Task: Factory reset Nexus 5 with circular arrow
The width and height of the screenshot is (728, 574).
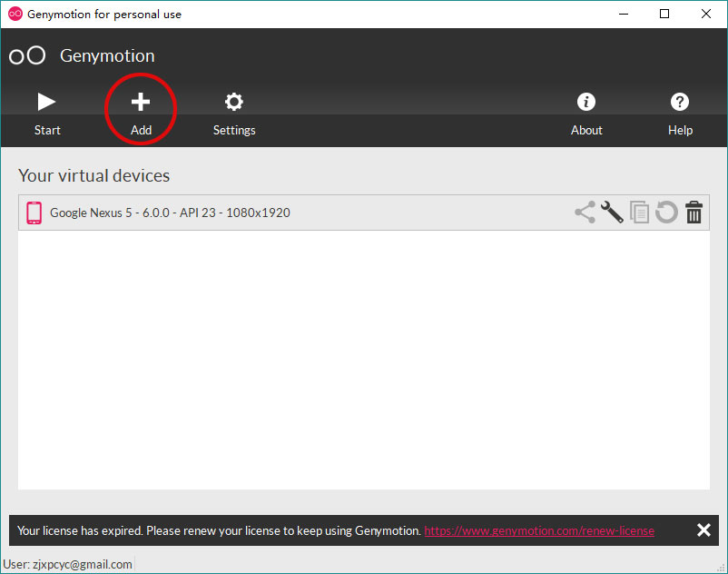Action: tap(666, 213)
